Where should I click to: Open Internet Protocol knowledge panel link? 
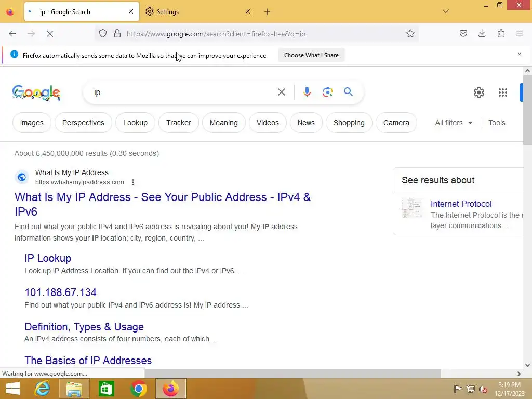[x=461, y=204]
